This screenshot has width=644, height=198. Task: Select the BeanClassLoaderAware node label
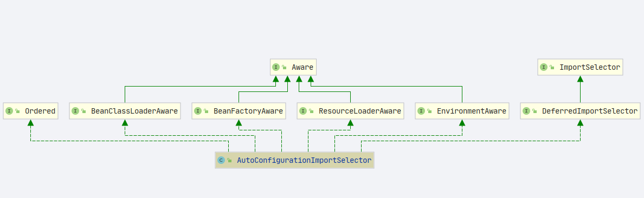click(x=134, y=111)
